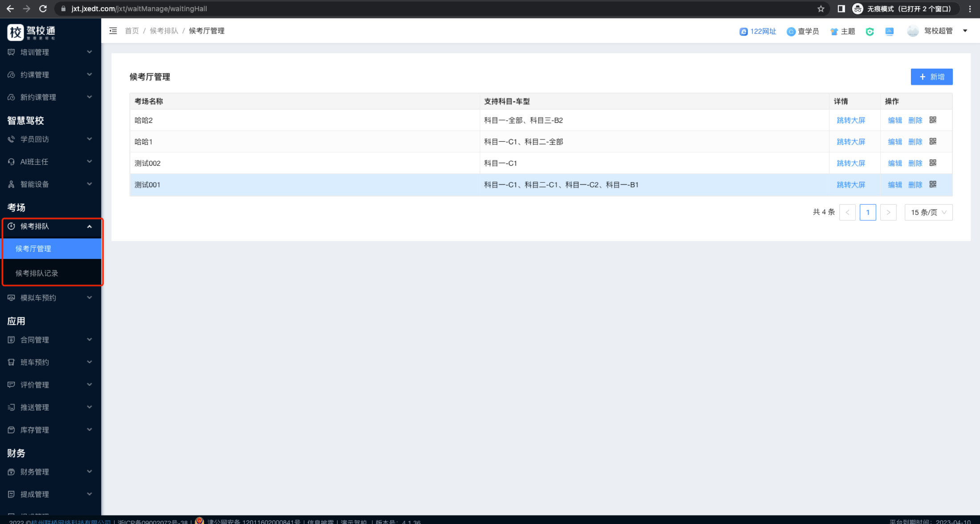Click 跳转大屏 for 哈哈1
Viewport: 980px width, 524px height.
point(851,142)
